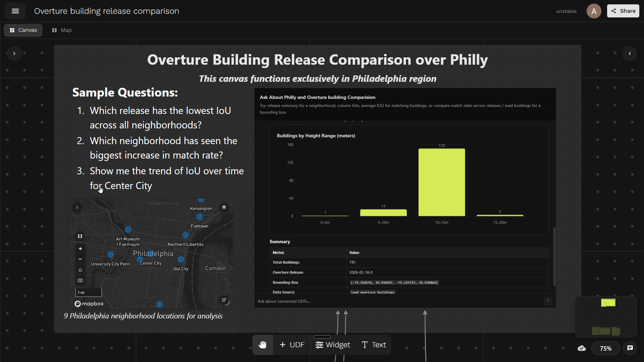
Task: Add a new UDF from toolbar
Action: pyautogui.click(x=292, y=345)
